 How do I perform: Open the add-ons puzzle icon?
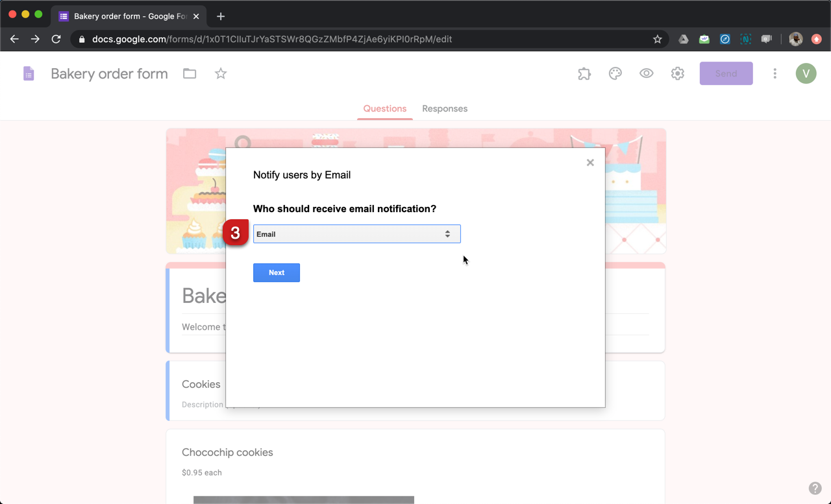(584, 73)
